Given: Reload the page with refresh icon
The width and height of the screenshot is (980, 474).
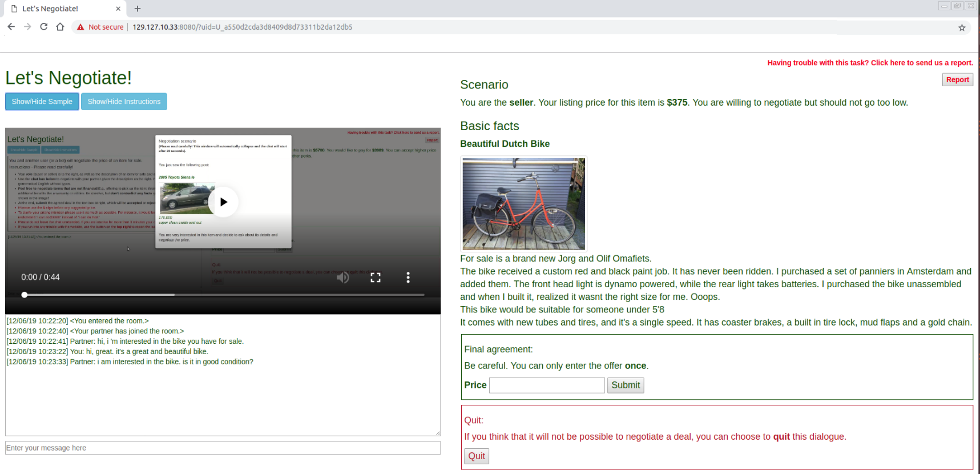Looking at the screenshot, I should [43, 27].
